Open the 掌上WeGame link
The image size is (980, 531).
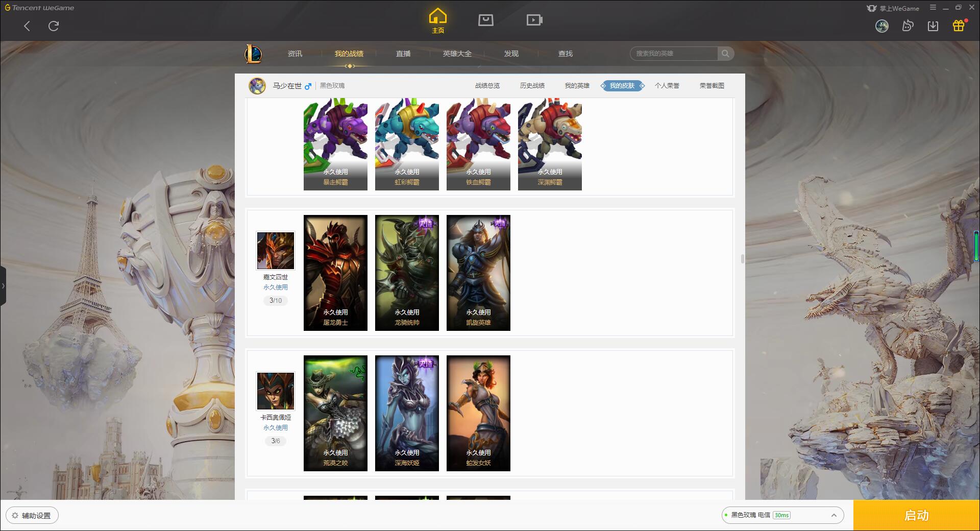pyautogui.click(x=893, y=8)
